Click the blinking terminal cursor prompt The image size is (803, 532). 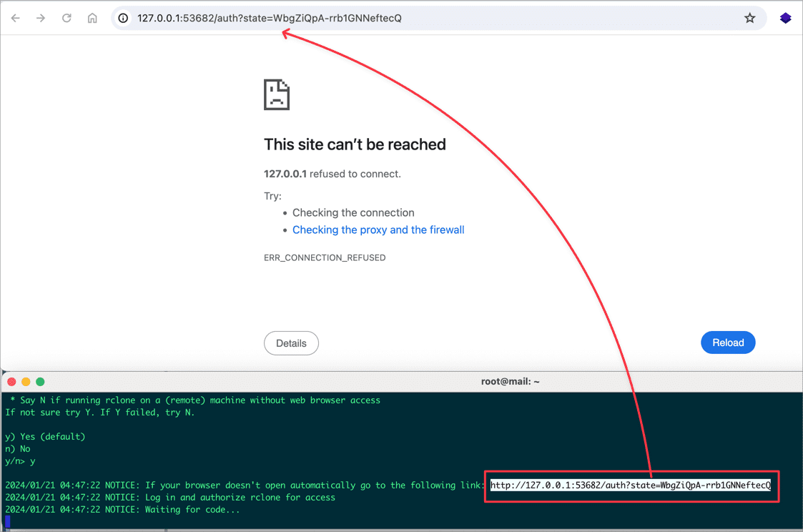[7, 522]
